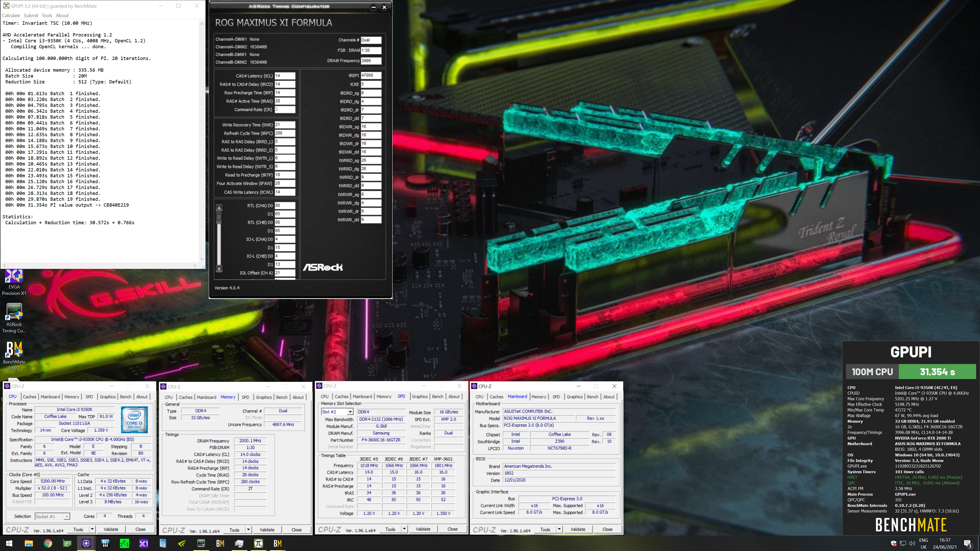
Task: Click the green graphics card taskbar icon
Action: click(x=67, y=543)
